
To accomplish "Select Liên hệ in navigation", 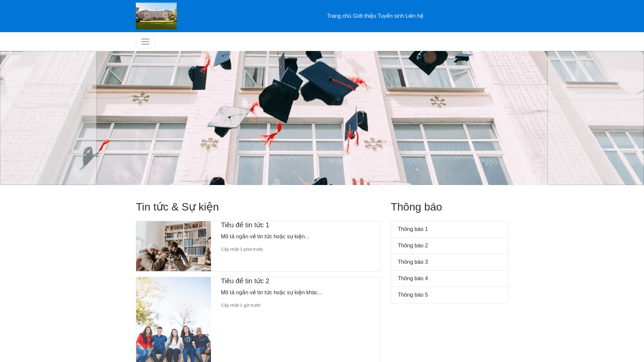I will coord(414,16).
